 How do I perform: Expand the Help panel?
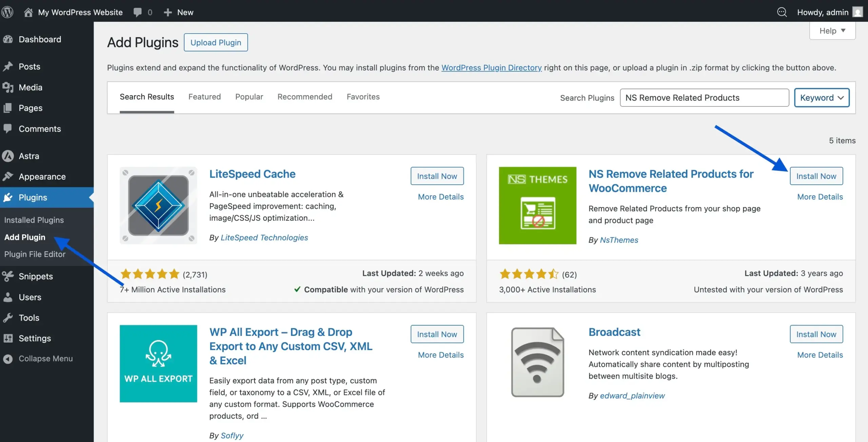(x=832, y=31)
